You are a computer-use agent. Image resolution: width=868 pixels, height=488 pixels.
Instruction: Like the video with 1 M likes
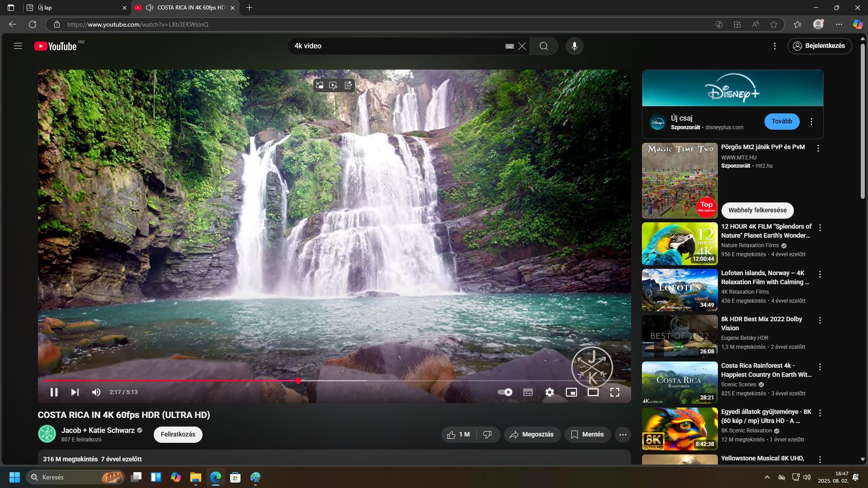(x=458, y=434)
